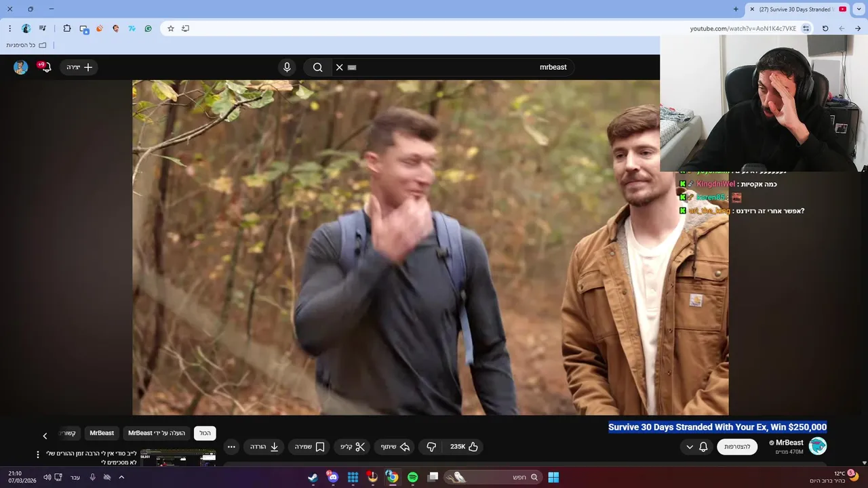Open Steam from the taskbar
This screenshot has width=868, height=488.
(x=313, y=477)
